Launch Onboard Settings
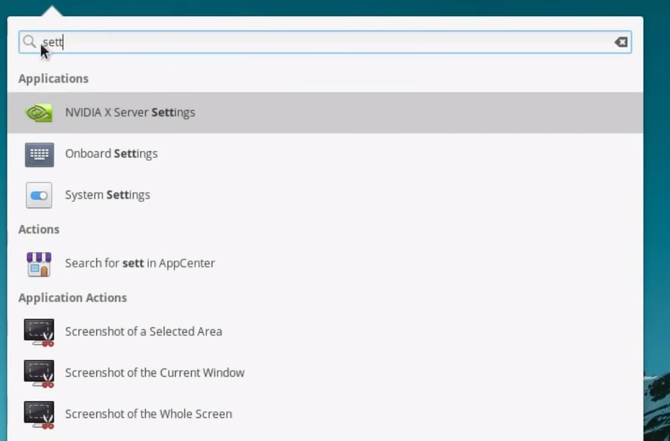Screen dimensions: 670x441 click(x=325, y=154)
